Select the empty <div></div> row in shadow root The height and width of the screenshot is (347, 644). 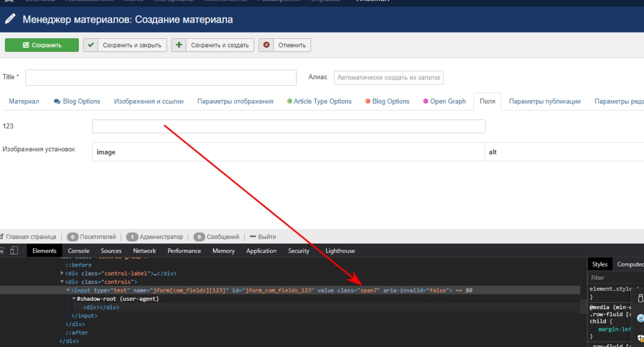pyautogui.click(x=101, y=307)
